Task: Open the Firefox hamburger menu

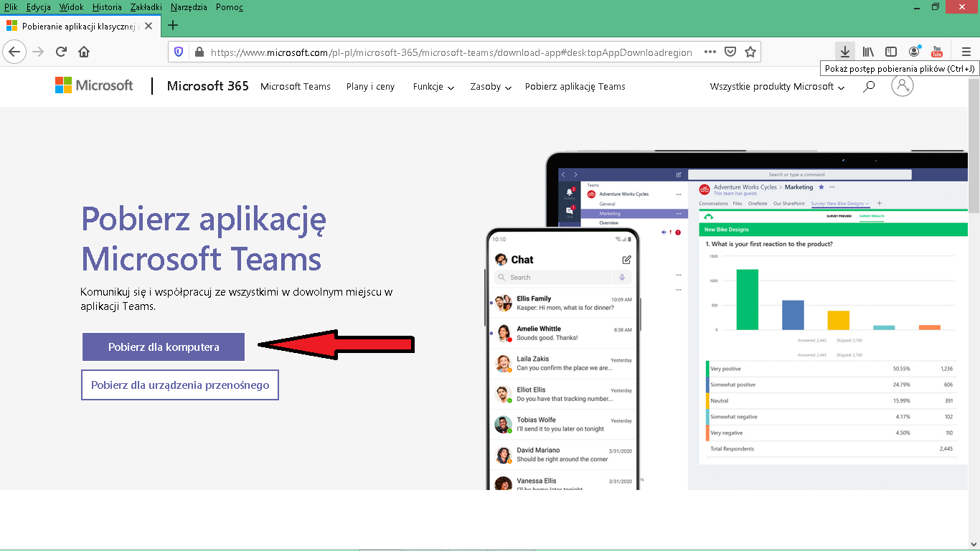Action: pyautogui.click(x=966, y=52)
